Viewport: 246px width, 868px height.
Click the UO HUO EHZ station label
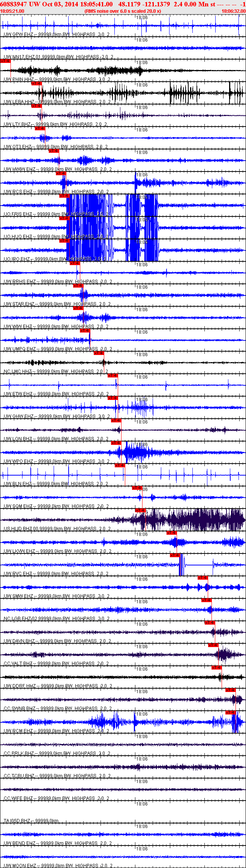[56, 237]
